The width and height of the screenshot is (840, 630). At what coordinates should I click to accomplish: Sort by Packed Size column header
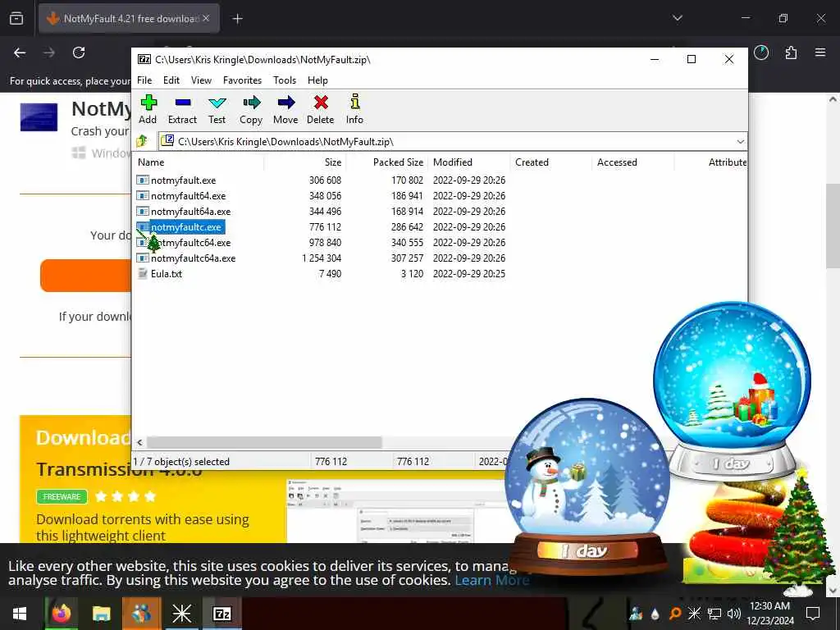pos(387,162)
